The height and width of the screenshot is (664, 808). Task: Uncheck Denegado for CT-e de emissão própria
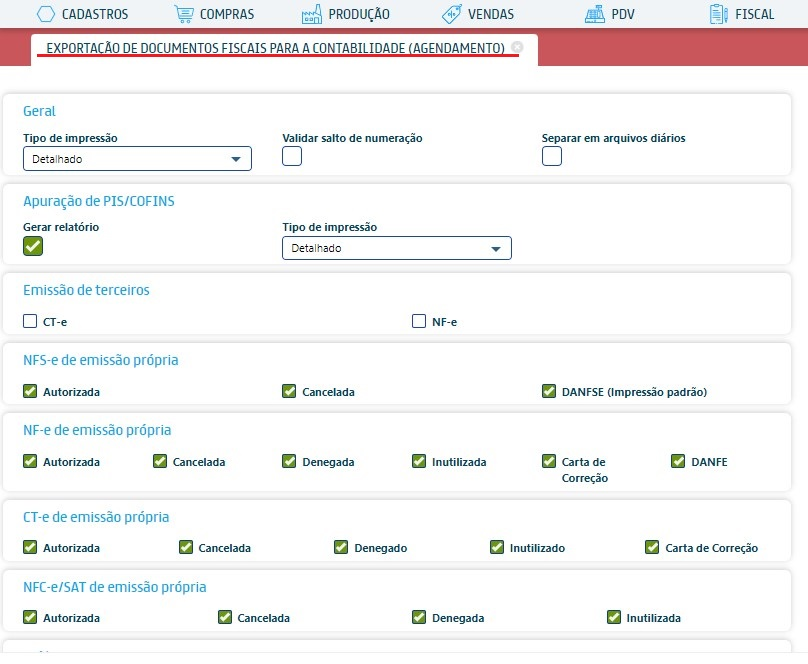pos(341,548)
